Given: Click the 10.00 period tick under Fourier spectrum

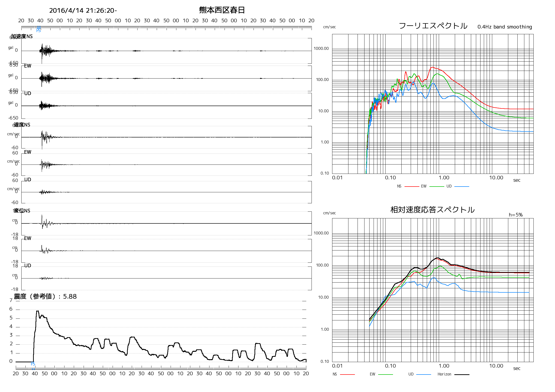Looking at the screenshot, I should point(496,178).
